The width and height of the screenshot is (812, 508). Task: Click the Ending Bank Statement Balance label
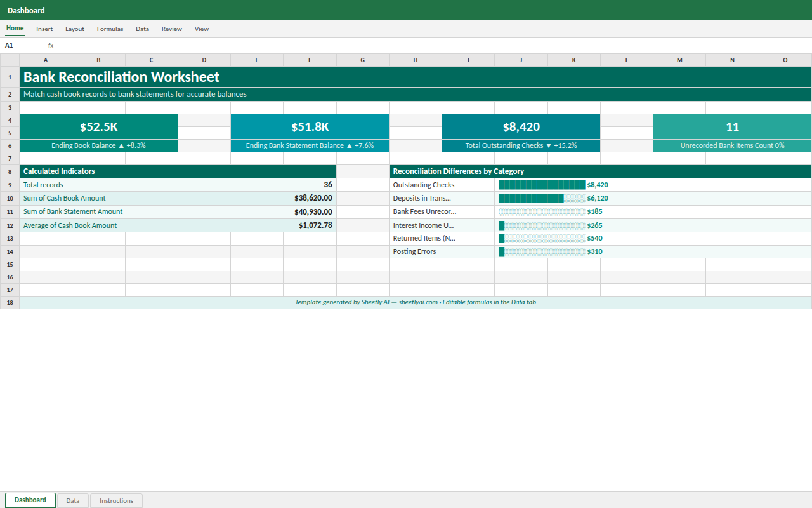click(x=310, y=145)
